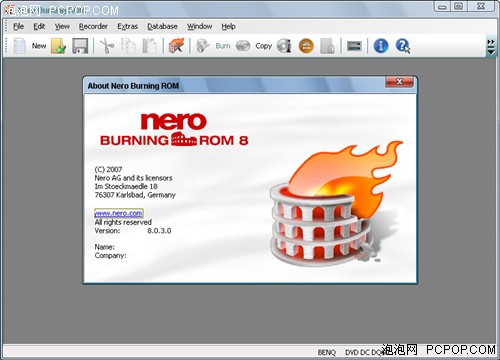Viewport: 500px width, 360px height.
Task: Minimize the main Nero window
Action: (442, 7)
